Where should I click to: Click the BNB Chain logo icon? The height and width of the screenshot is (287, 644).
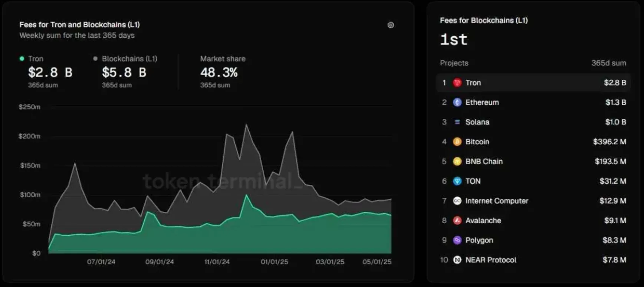[457, 161]
